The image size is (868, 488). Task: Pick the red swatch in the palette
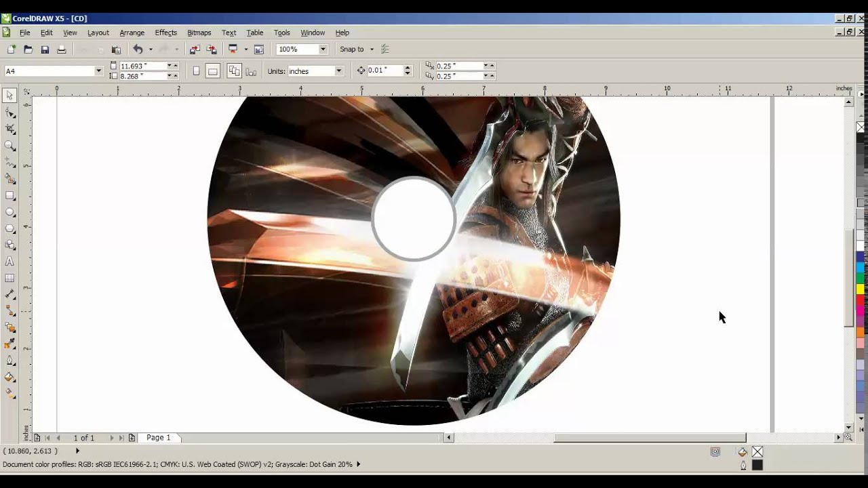point(861,300)
